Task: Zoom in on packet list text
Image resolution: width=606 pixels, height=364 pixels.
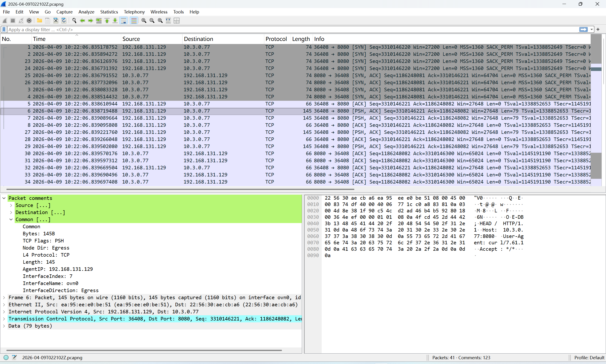Action: click(144, 21)
